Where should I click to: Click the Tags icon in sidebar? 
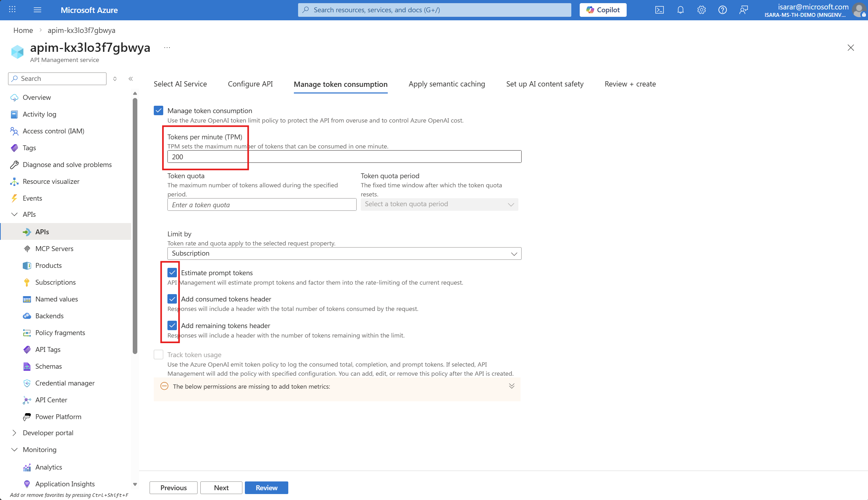[x=14, y=148]
